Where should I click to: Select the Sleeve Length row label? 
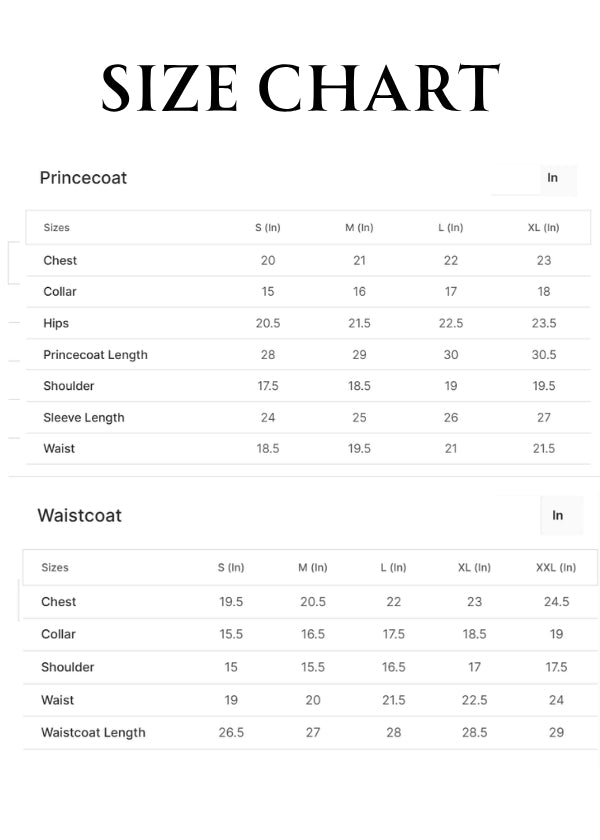coord(84,418)
